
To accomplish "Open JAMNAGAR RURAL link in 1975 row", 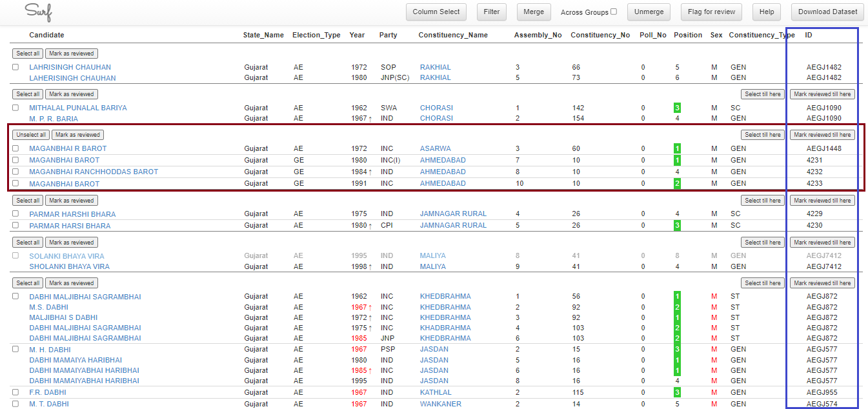I will coord(453,214).
